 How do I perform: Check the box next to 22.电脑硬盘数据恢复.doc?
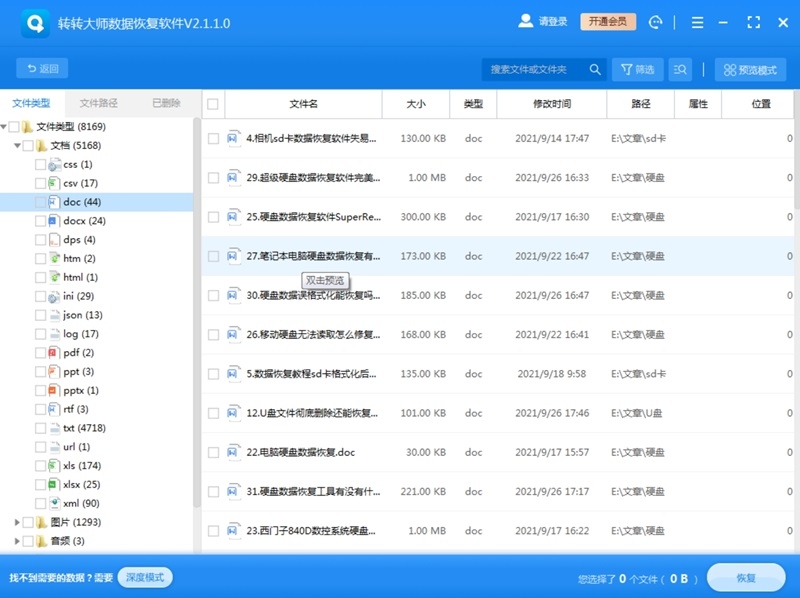tap(213, 452)
